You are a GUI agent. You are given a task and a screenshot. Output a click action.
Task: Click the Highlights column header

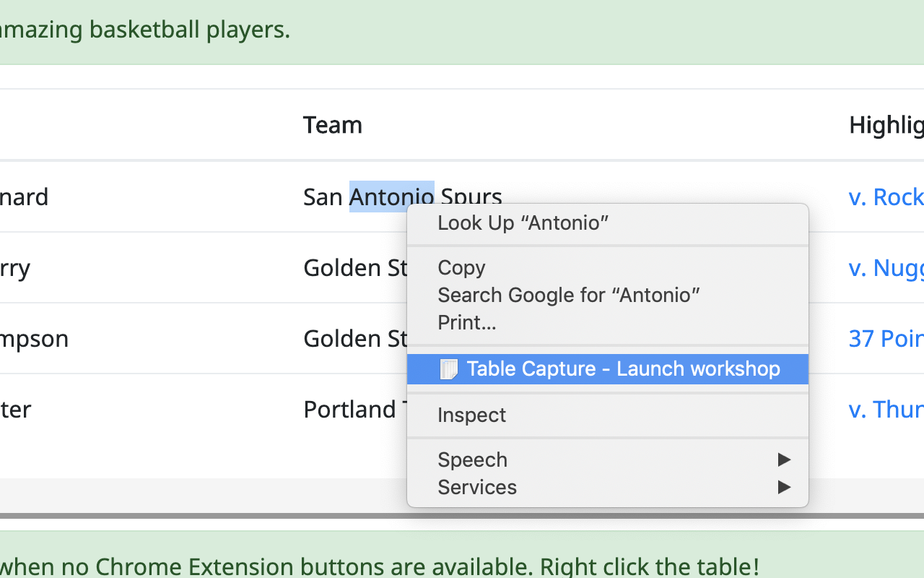(x=886, y=124)
